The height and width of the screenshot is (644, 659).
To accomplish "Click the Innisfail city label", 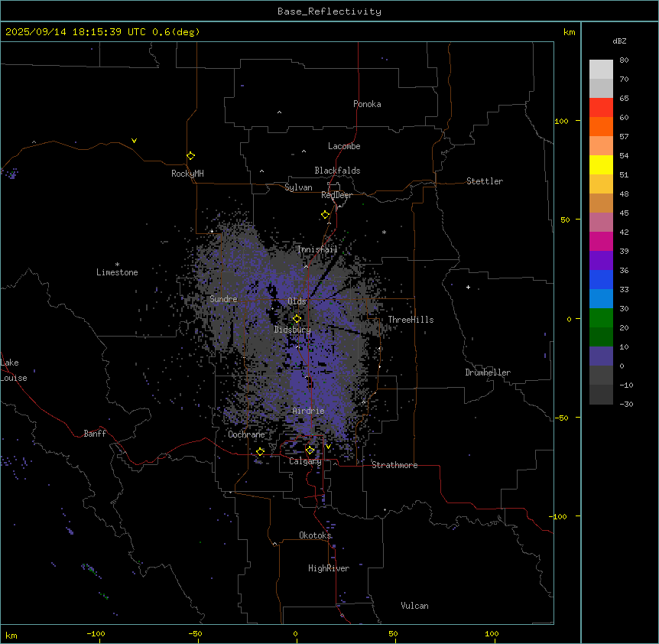I will pyautogui.click(x=317, y=249).
